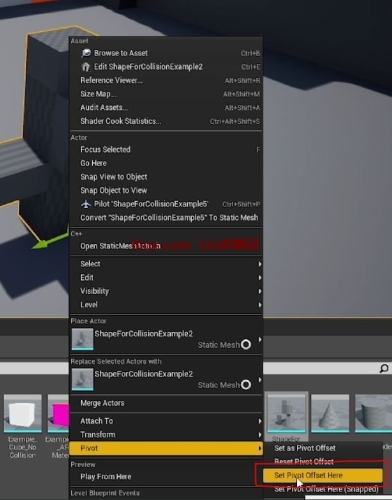Expand the Replace Selected Actors submenu arrow

pos(260,379)
